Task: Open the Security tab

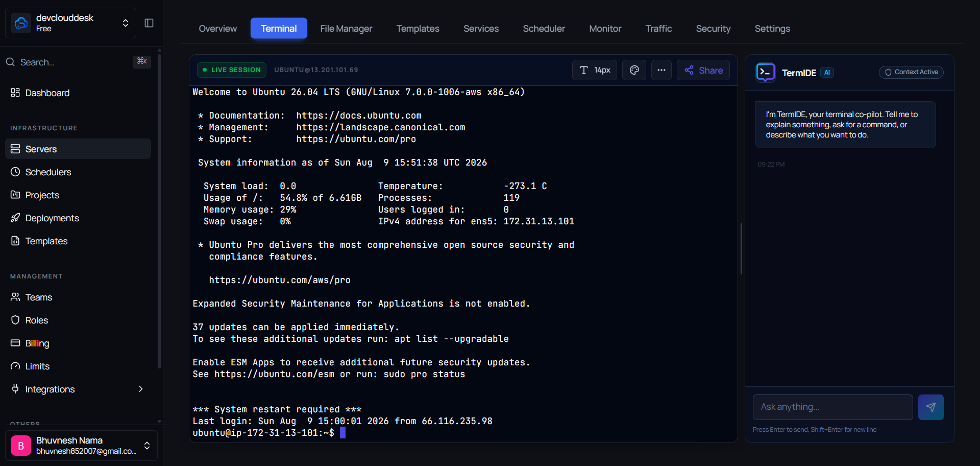Action: [x=713, y=29]
